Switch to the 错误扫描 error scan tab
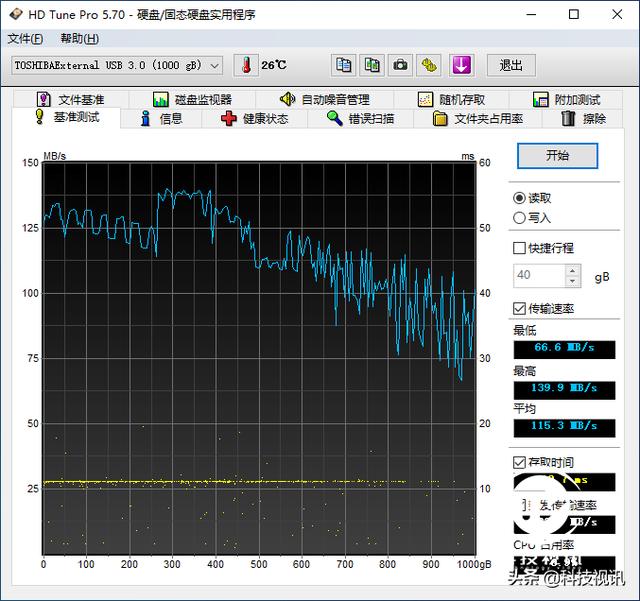This screenshot has width=640, height=601. pyautogui.click(x=360, y=119)
